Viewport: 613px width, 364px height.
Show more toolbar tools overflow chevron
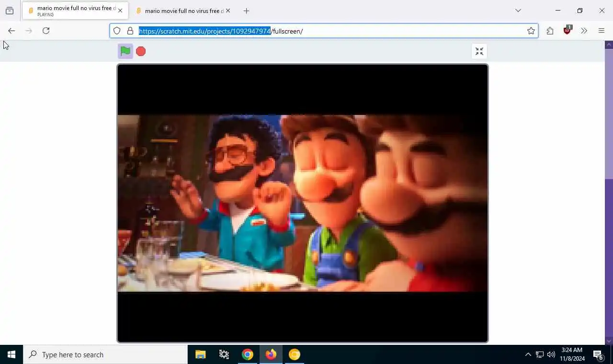(584, 31)
